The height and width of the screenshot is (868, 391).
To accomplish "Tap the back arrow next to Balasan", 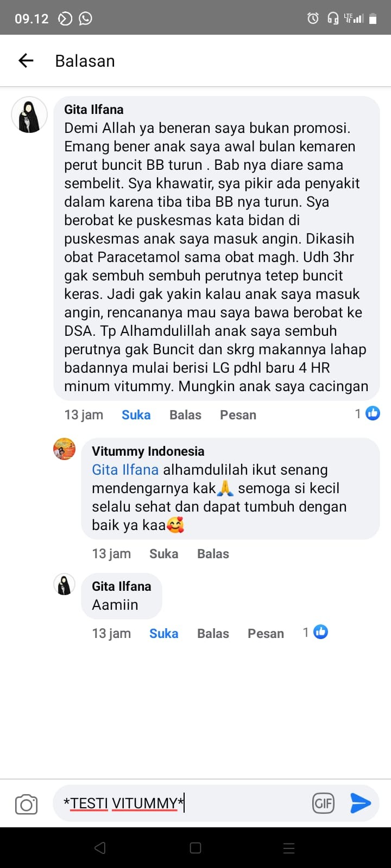I will click(x=26, y=61).
